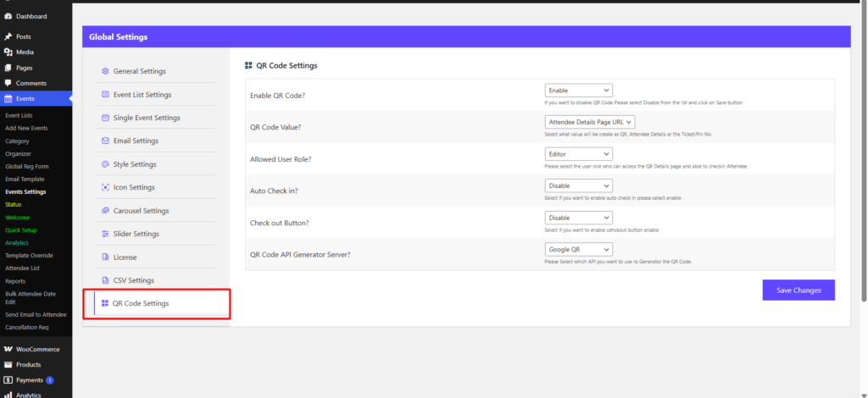Click the QR icon in sidebar tab
Viewport: 868px width, 398px height.
[104, 303]
